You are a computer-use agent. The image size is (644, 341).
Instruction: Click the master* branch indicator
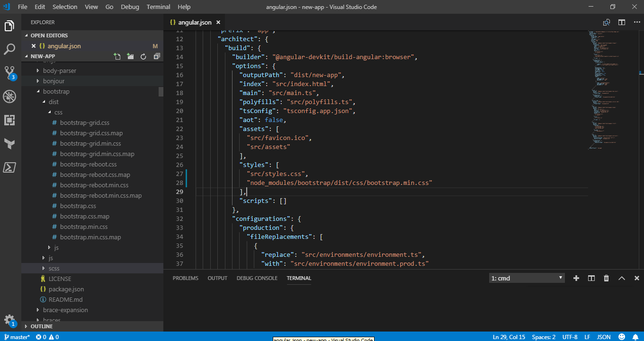click(17, 337)
